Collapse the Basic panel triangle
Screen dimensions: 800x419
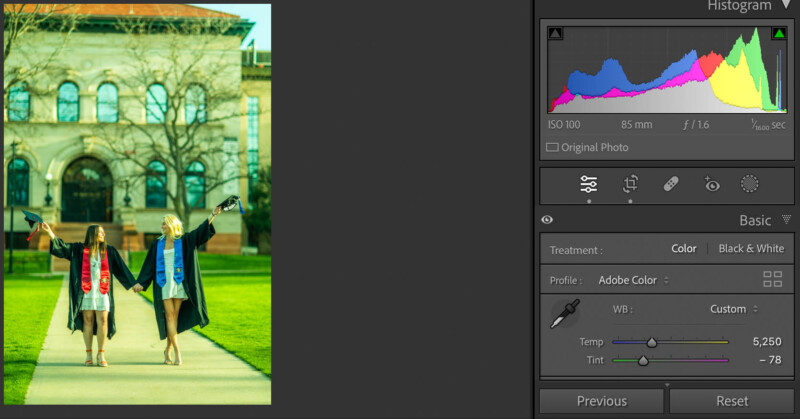tap(786, 220)
